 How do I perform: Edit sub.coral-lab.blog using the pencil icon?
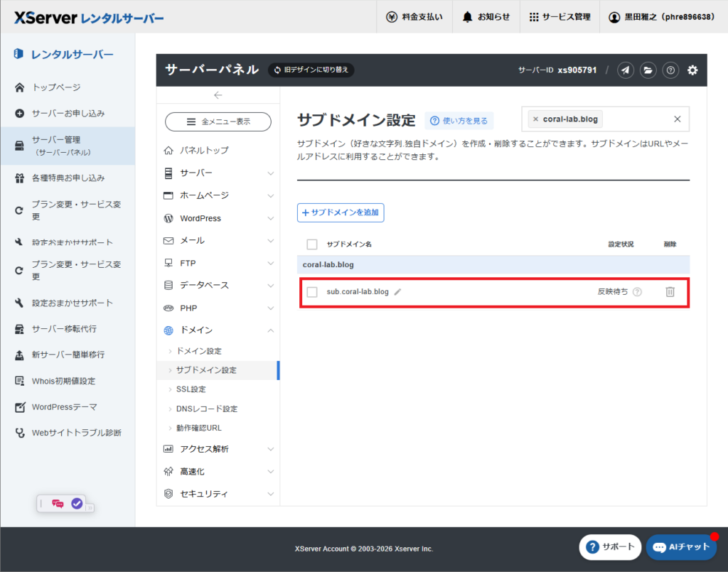[399, 291]
